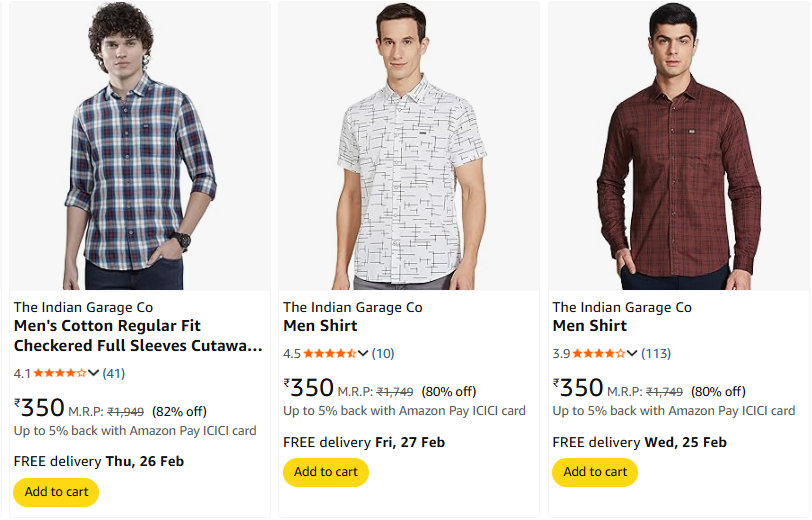View the 113 customer reviews

pos(656,354)
